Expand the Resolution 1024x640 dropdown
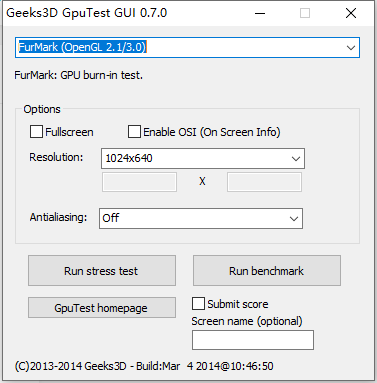Screen dimensions: 377x383 [203, 158]
